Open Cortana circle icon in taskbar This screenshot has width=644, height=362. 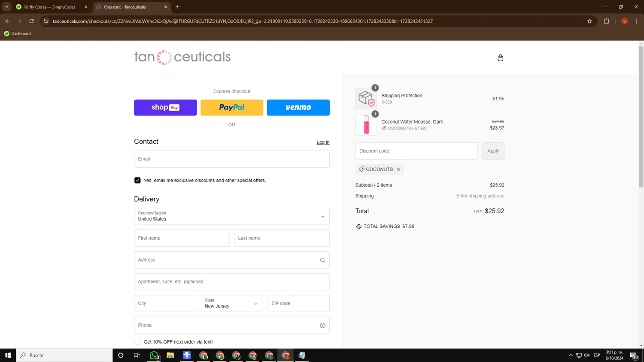121,355
